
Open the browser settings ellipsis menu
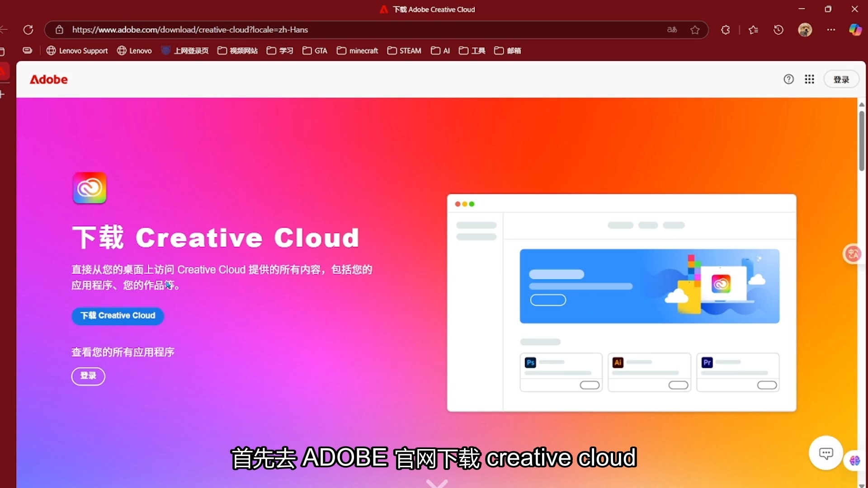click(x=831, y=30)
